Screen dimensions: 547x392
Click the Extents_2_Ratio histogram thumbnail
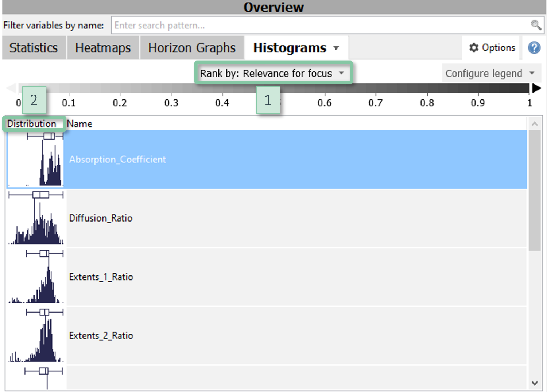(36, 336)
